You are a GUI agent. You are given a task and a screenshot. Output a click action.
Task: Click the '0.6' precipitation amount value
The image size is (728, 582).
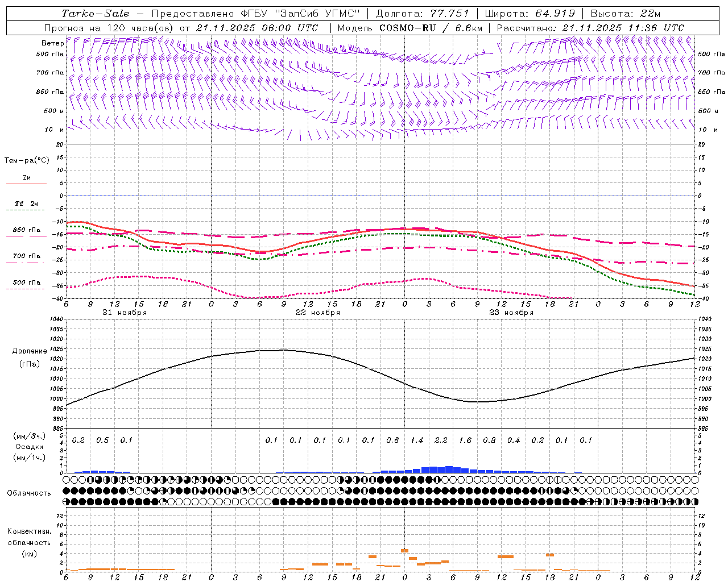[x=392, y=440]
